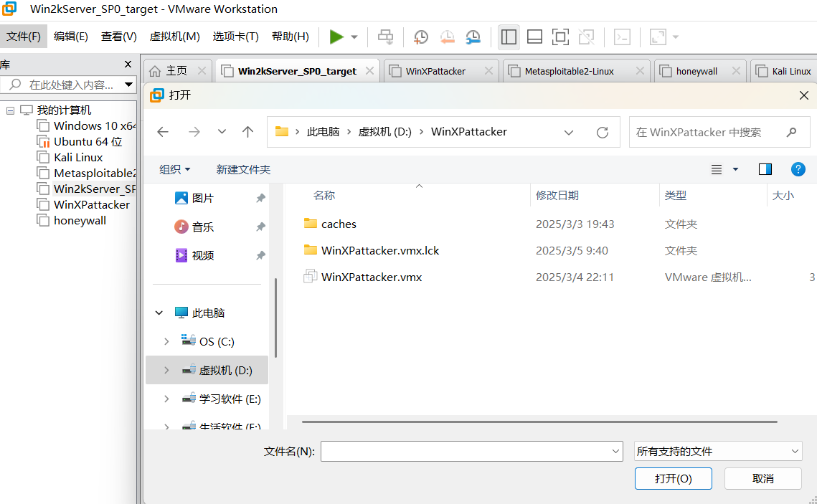Click the green Power On play button
817x504 pixels.
[x=336, y=37]
